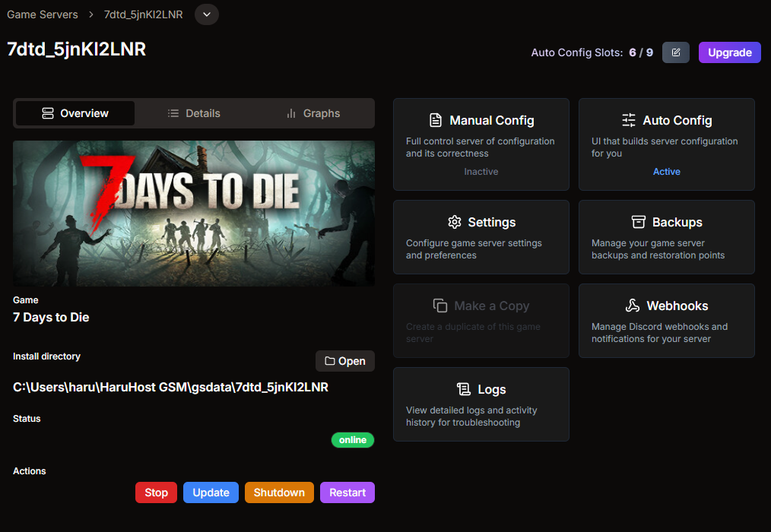
Task: Switch to the Graphs tab
Action: tap(313, 113)
